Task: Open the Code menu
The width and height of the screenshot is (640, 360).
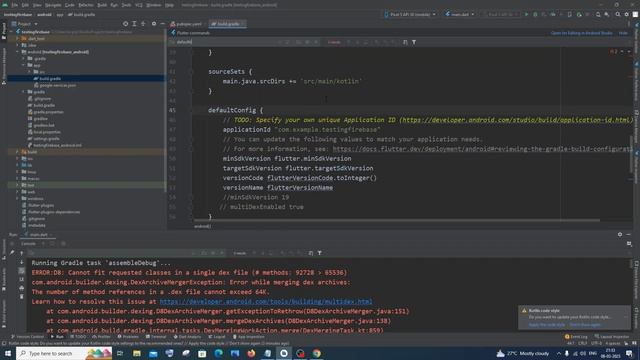Action: [x=70, y=5]
